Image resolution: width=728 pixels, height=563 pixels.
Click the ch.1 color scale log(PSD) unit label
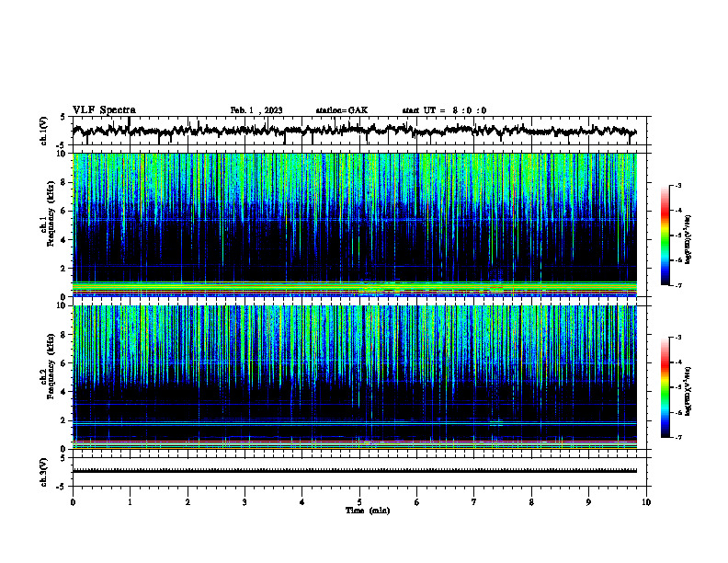[688, 239]
